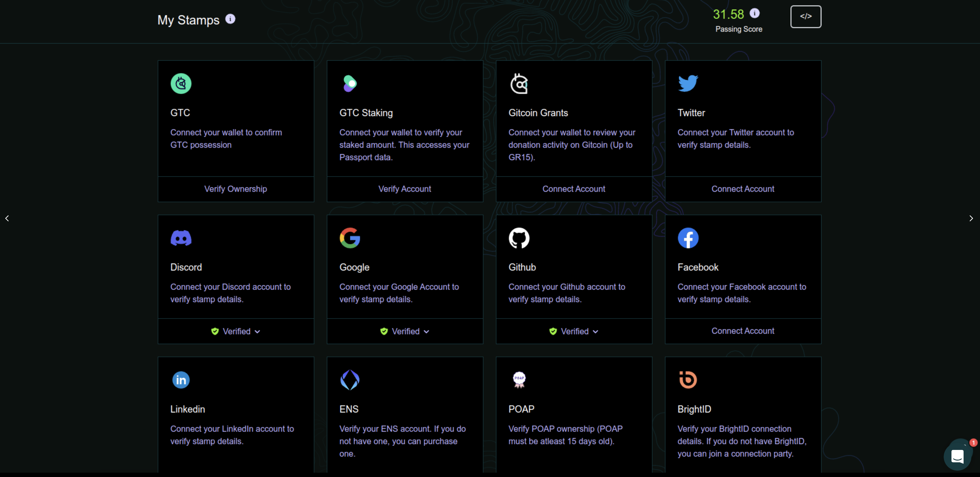Click Connect Account on Twitter card

pyautogui.click(x=742, y=189)
